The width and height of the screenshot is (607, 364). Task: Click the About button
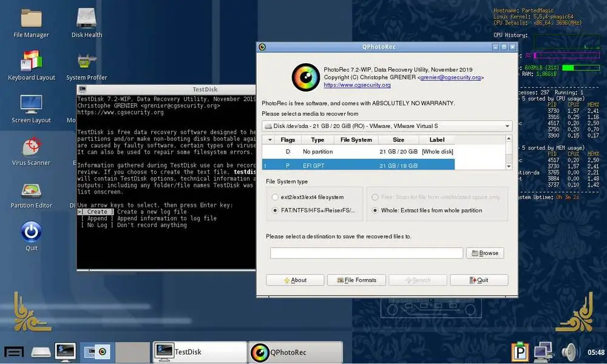pyautogui.click(x=295, y=280)
